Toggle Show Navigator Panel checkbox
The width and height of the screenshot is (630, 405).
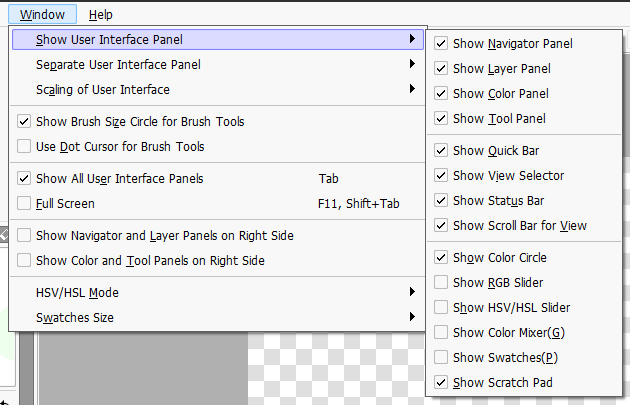tap(524, 43)
